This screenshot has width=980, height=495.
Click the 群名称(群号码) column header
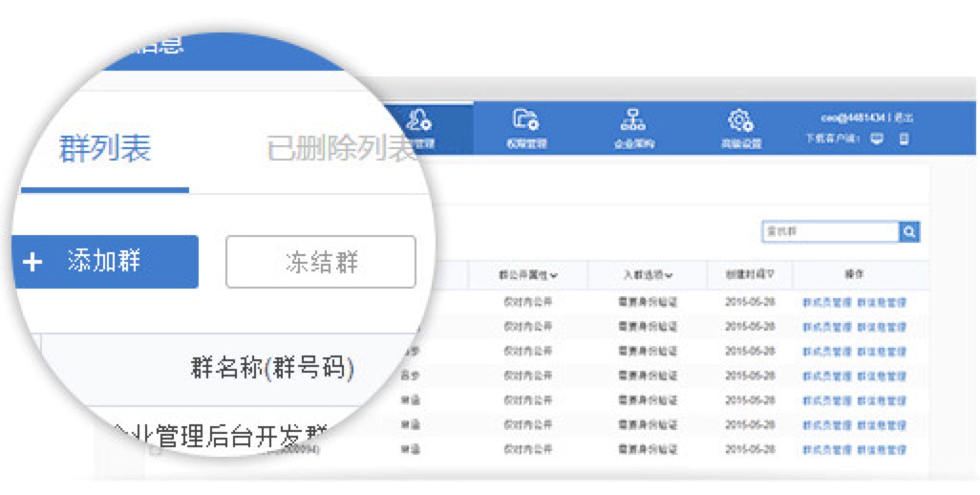pyautogui.click(x=272, y=369)
